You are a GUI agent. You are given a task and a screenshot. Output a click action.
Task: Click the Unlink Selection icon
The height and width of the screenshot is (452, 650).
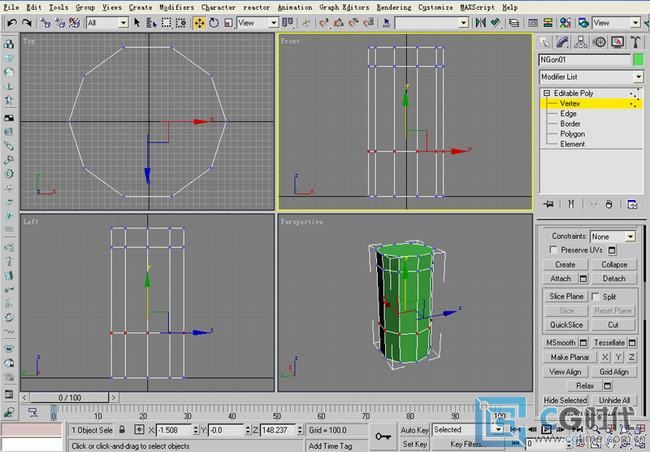point(60,23)
